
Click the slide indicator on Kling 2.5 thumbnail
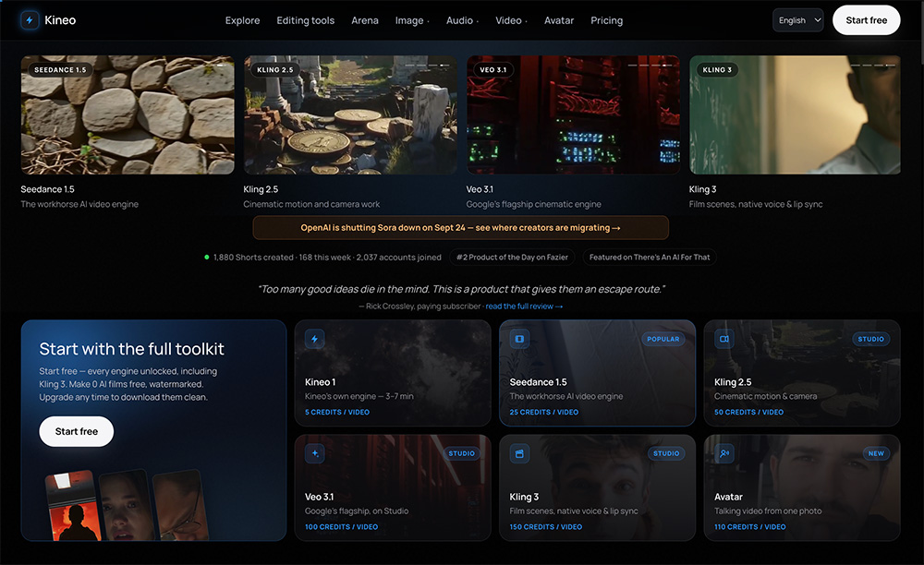pyautogui.click(x=427, y=66)
